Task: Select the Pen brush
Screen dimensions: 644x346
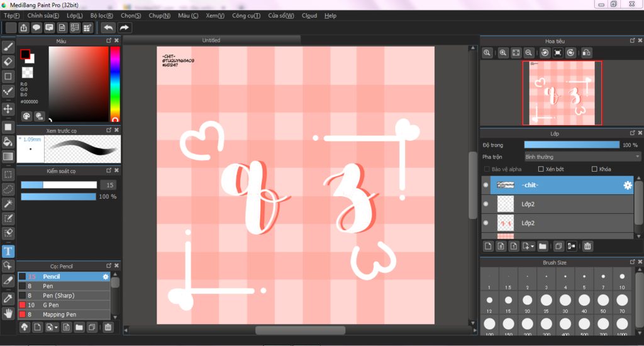Action: click(x=64, y=286)
